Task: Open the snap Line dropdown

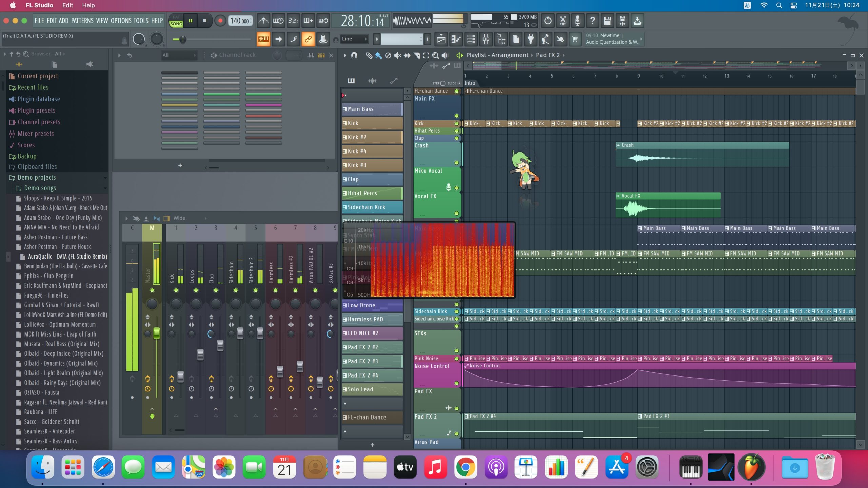Action: point(354,39)
